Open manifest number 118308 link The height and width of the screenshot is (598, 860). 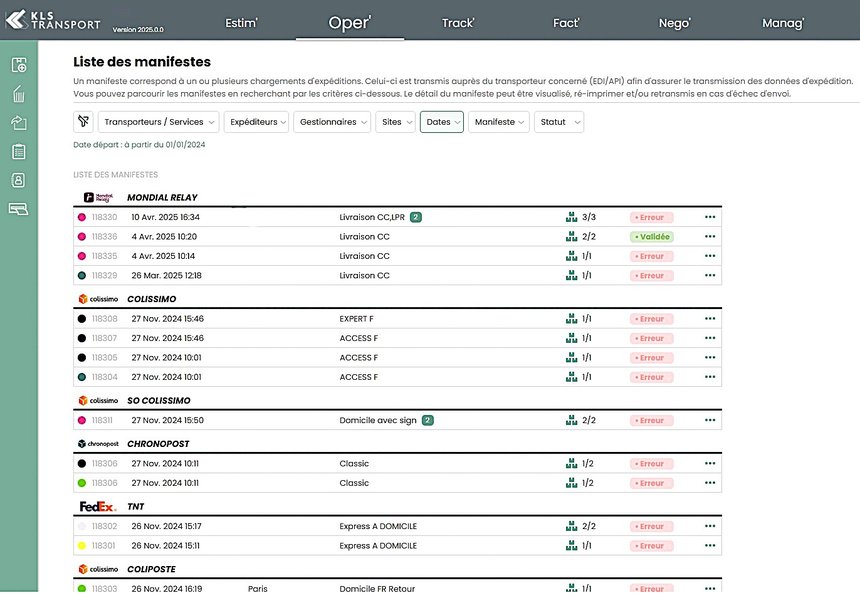tap(104, 319)
